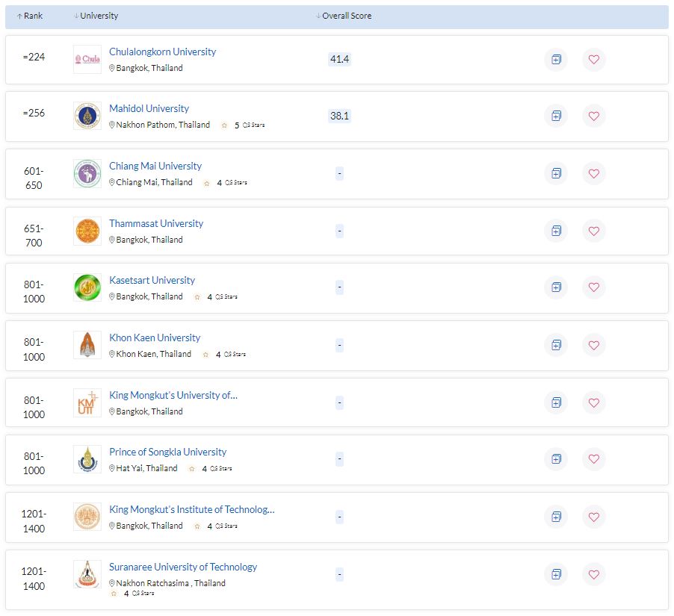The width and height of the screenshot is (674, 616).
Task: Click the KMUTT logo thumbnail
Action: click(87, 402)
